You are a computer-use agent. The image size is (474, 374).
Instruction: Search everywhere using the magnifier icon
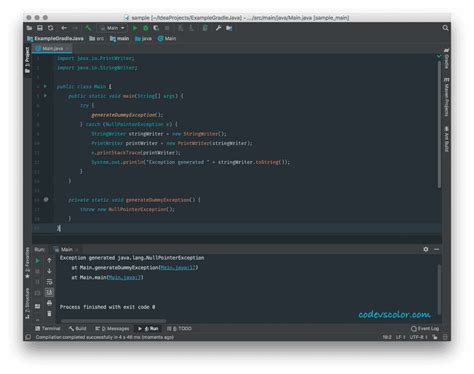[445, 28]
